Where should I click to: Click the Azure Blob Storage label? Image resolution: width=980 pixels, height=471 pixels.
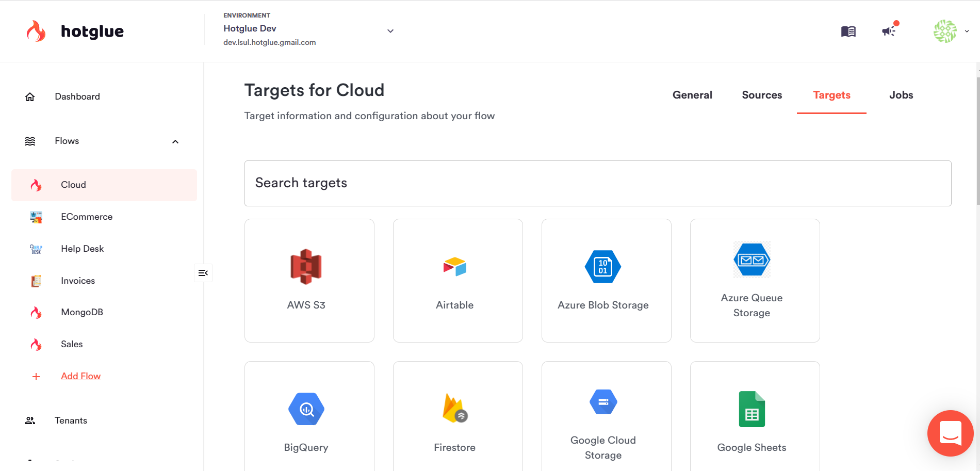click(x=603, y=305)
